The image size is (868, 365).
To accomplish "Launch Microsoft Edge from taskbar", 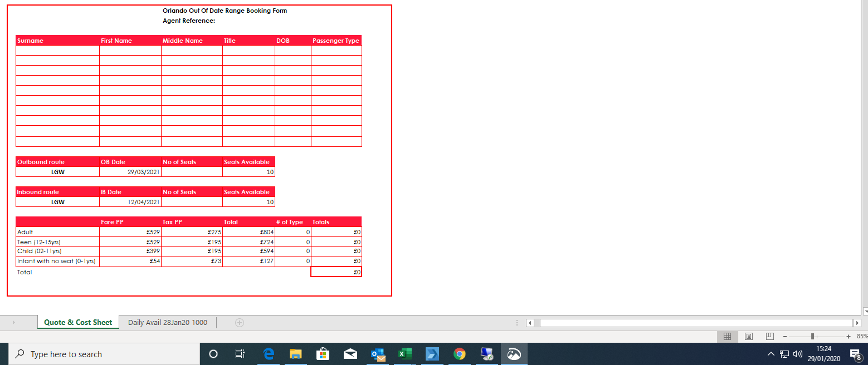I will point(269,354).
